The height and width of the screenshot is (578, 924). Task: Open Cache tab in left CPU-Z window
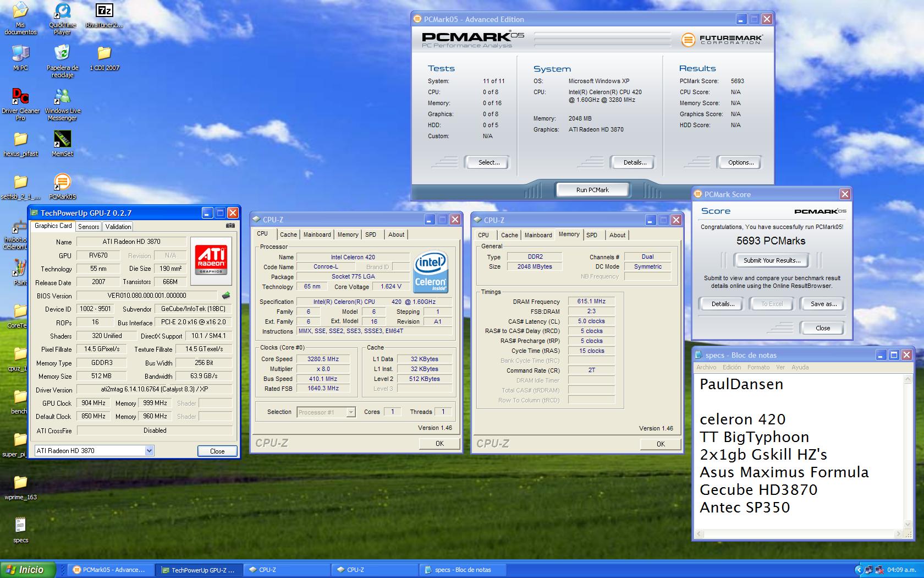coord(288,235)
